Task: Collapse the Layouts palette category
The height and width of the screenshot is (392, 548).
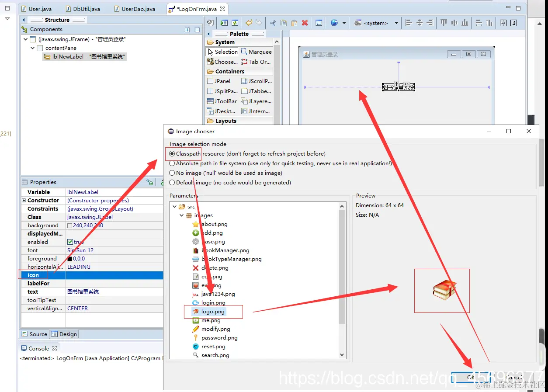Action: 239,121
